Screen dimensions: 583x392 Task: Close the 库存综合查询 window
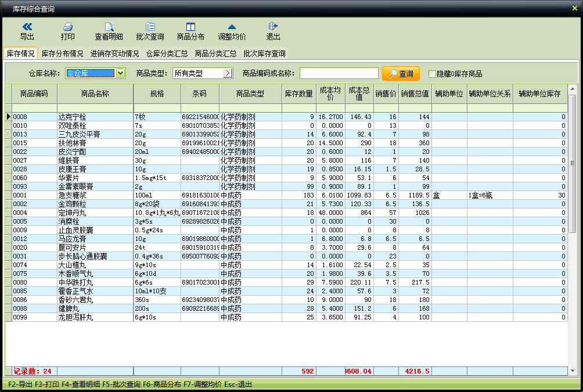(x=575, y=8)
